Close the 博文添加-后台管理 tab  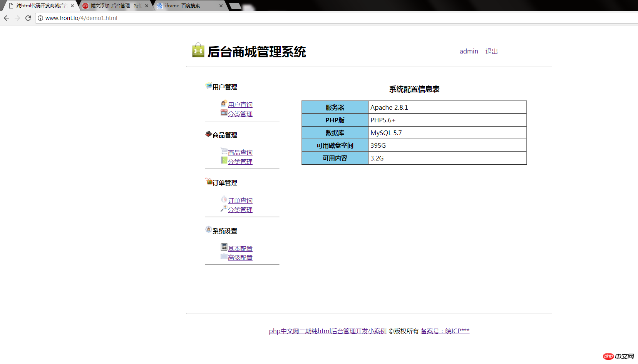(147, 6)
